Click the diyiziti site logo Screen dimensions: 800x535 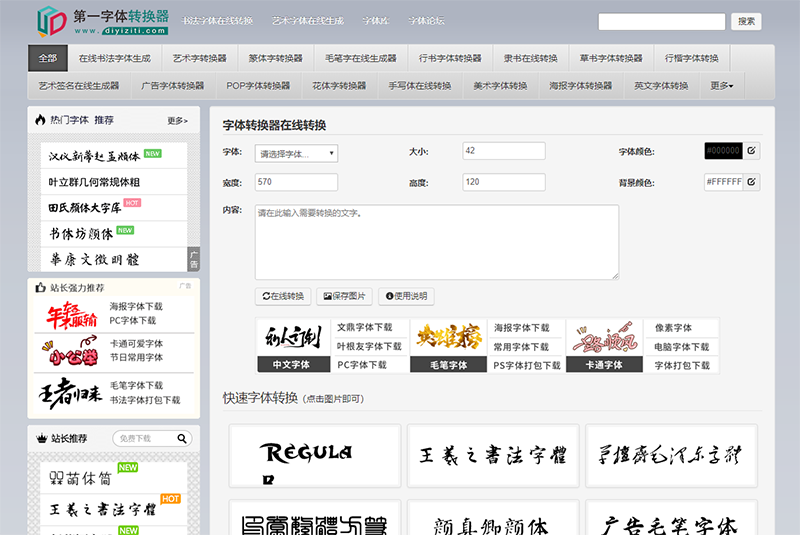click(x=103, y=21)
